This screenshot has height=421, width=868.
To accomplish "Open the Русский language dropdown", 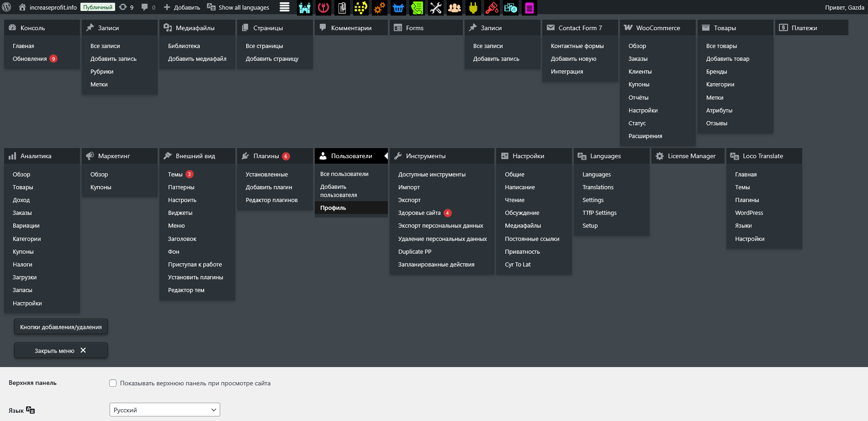I will tap(165, 410).
